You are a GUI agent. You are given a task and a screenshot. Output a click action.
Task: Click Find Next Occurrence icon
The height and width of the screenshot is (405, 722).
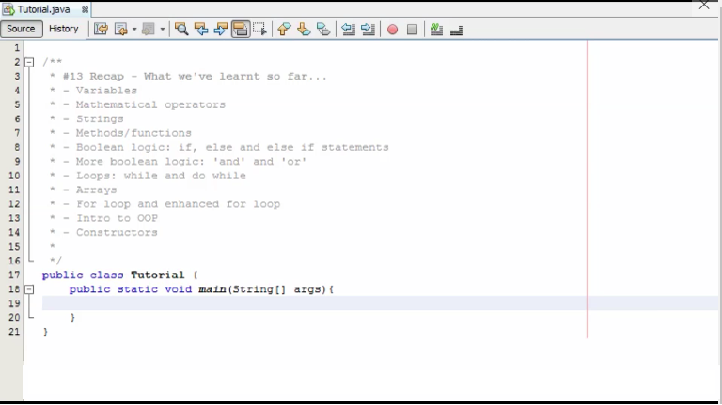(221, 29)
